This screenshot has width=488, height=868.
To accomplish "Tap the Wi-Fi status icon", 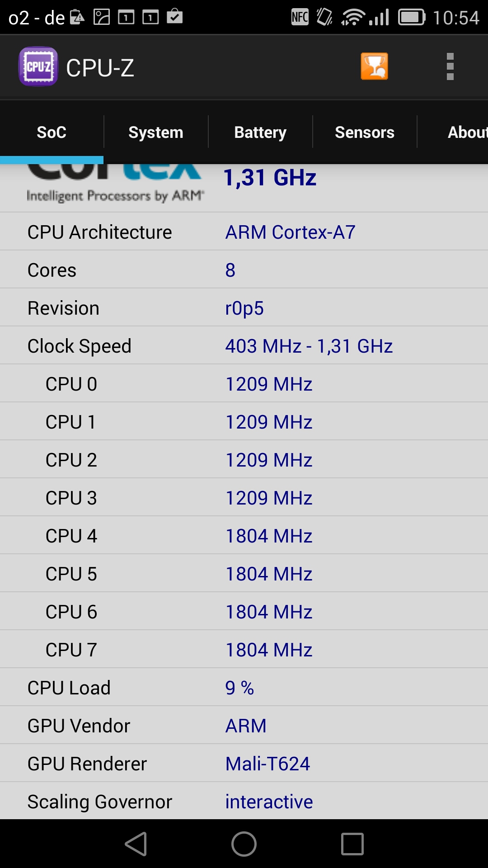I will 352,17.
